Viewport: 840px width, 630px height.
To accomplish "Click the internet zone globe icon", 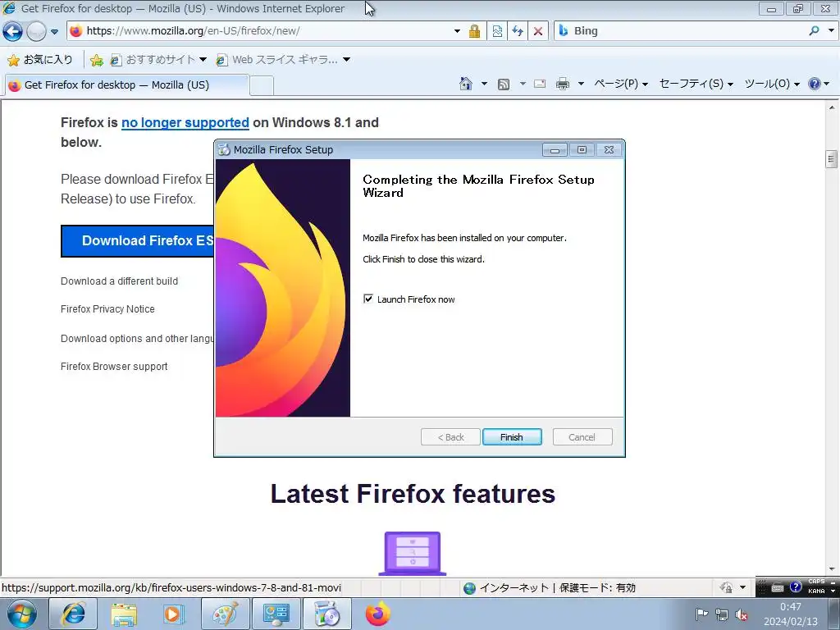I will (470, 588).
